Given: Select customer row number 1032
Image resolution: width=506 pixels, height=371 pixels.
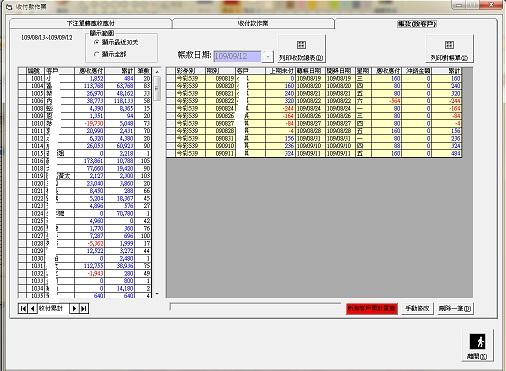Looking at the screenshot, I should 85,273.
